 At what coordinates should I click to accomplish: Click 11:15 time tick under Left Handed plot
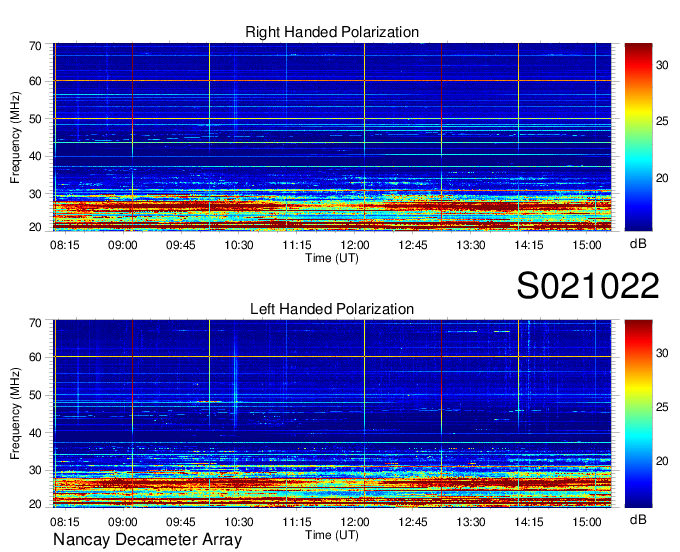pos(297,522)
